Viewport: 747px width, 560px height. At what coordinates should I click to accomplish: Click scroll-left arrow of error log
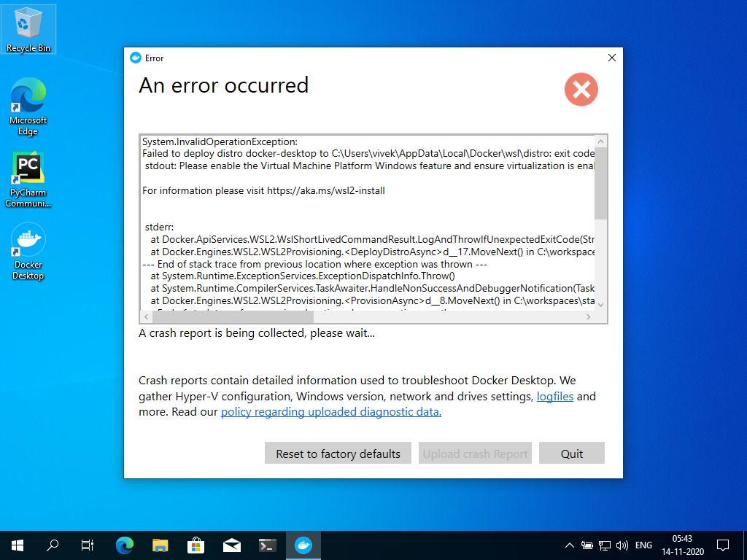(146, 316)
